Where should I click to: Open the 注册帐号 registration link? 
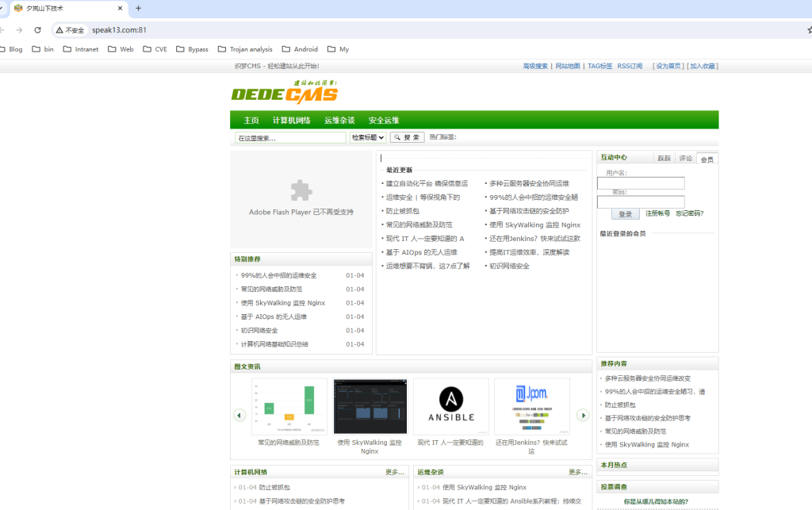tap(657, 213)
